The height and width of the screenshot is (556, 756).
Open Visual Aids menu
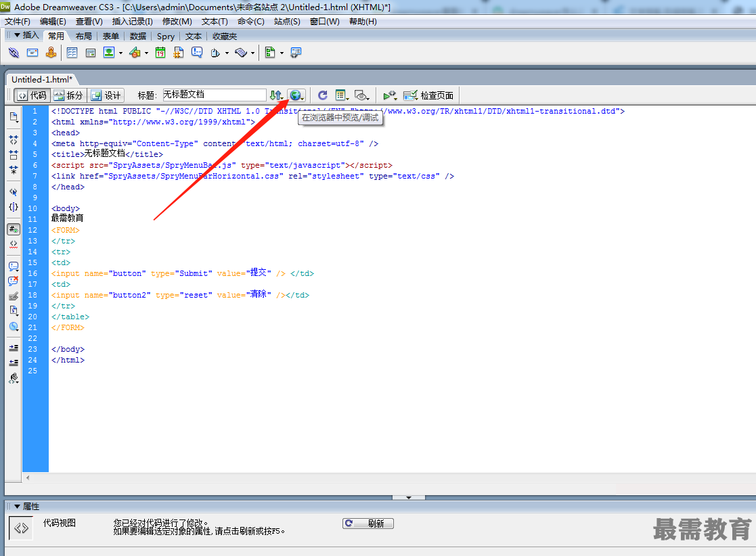click(x=361, y=95)
